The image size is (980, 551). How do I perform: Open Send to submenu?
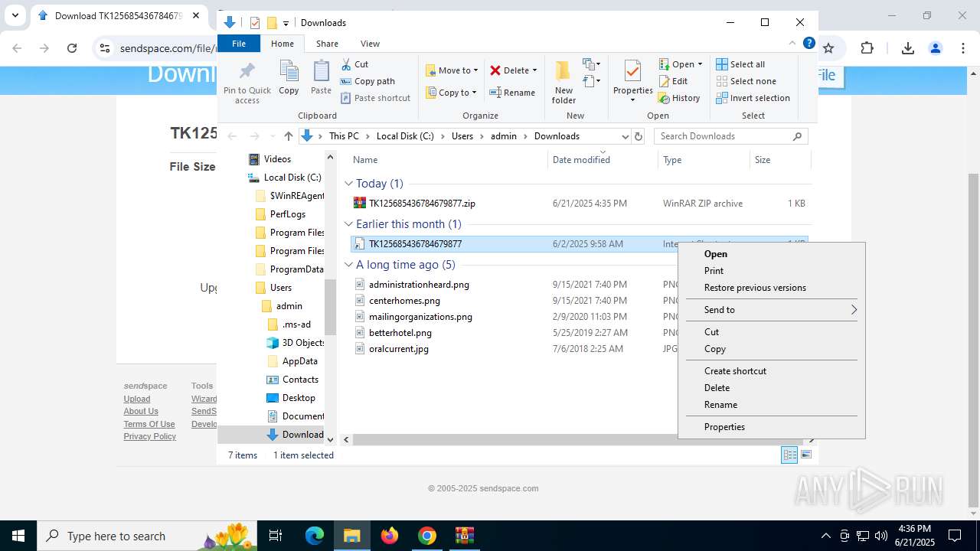(771, 310)
